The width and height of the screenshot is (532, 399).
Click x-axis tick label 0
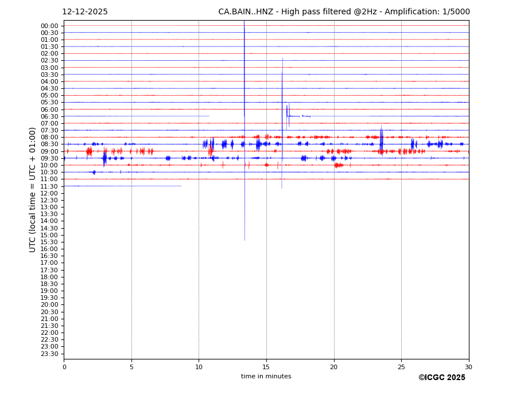click(x=64, y=367)
